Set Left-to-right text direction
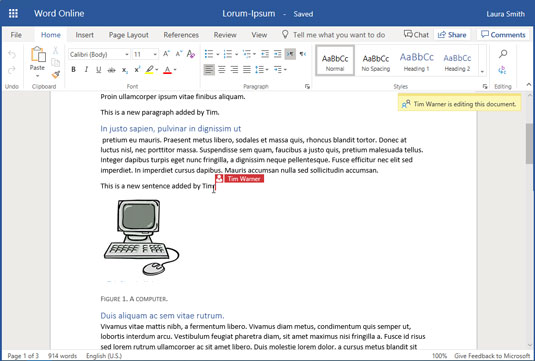The image size is (535, 361). (290, 54)
